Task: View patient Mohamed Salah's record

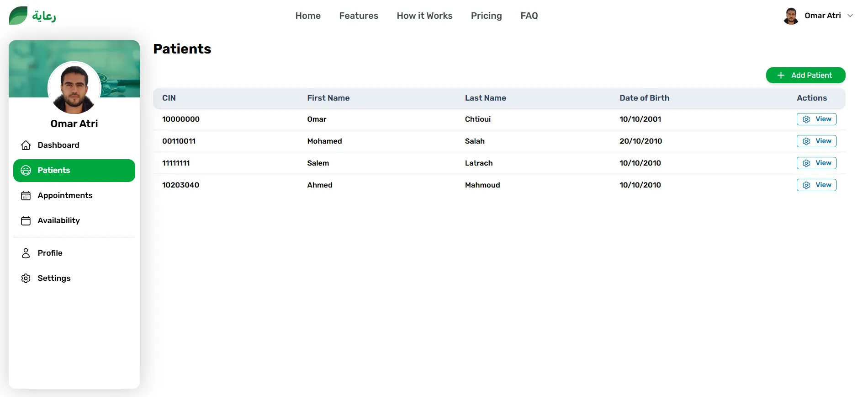Action: pos(816,141)
